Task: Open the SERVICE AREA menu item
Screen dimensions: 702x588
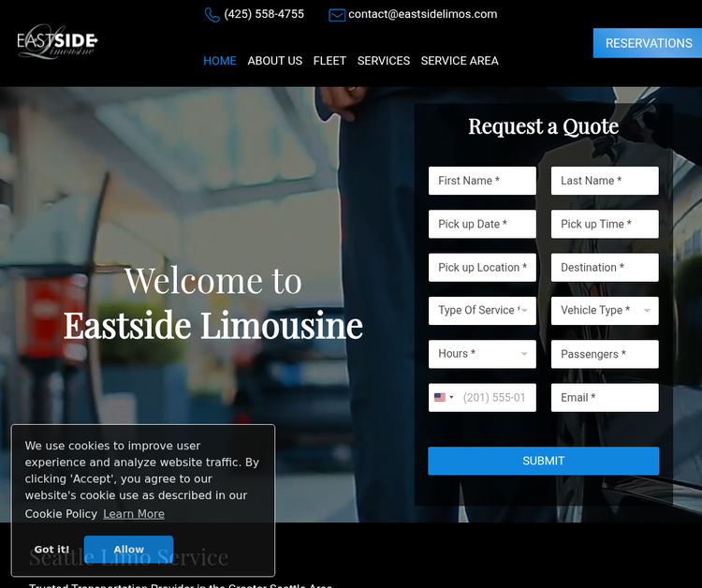Action: point(460,61)
